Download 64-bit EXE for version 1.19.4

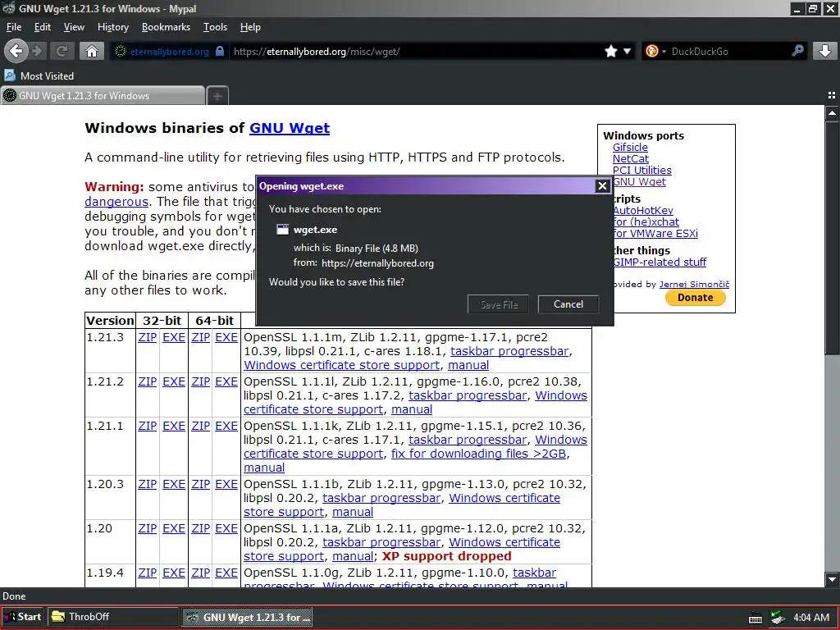pyautogui.click(x=226, y=573)
